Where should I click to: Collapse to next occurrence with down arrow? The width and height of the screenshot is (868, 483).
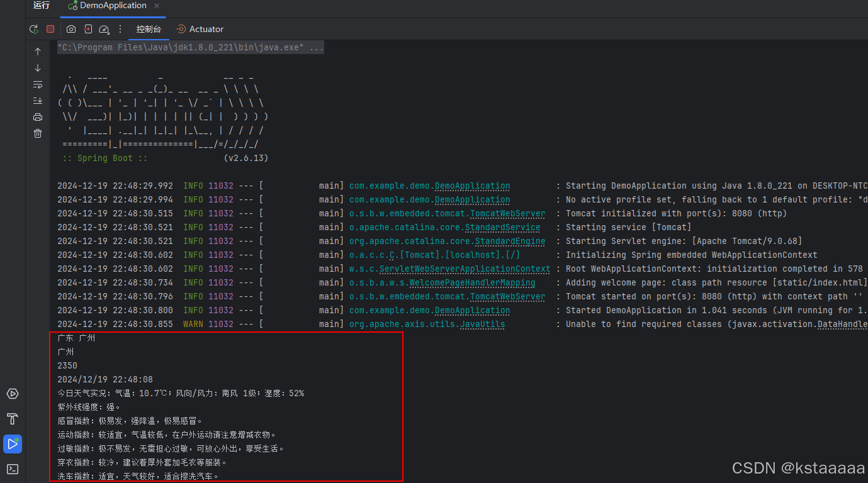point(37,67)
